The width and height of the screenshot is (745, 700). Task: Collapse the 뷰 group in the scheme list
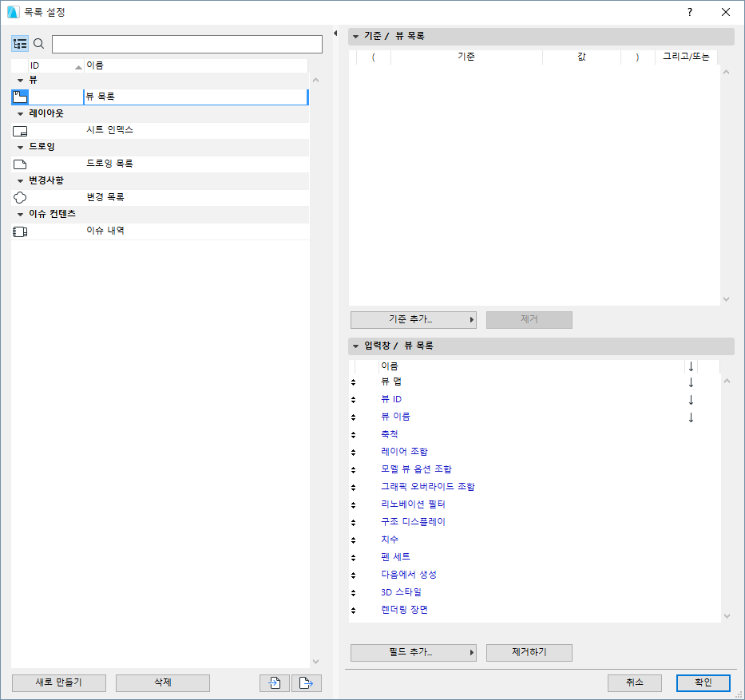click(x=19, y=79)
